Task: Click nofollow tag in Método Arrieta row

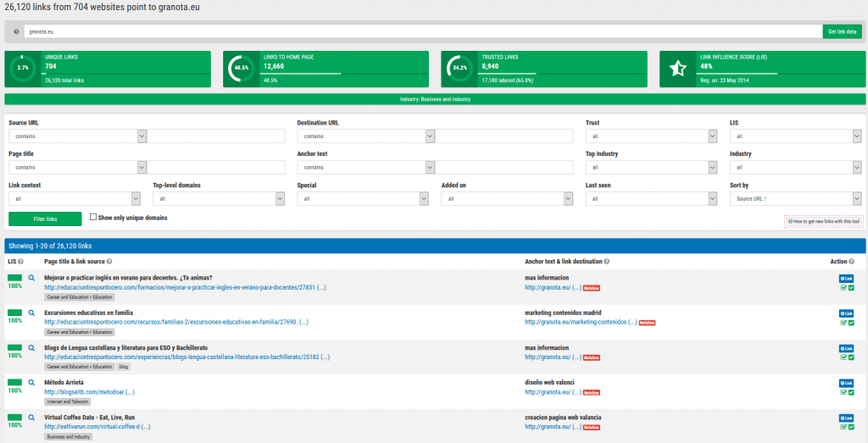Action: (592, 393)
